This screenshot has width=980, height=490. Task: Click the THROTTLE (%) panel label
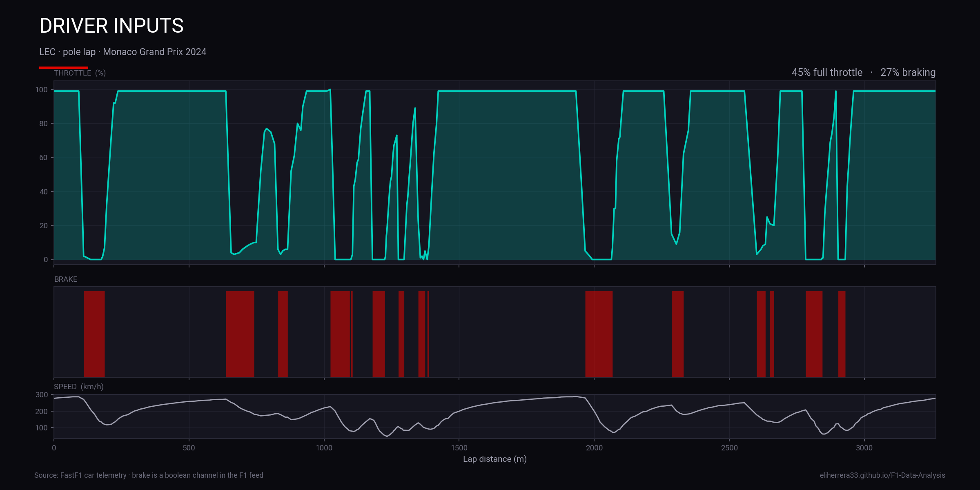click(x=80, y=73)
